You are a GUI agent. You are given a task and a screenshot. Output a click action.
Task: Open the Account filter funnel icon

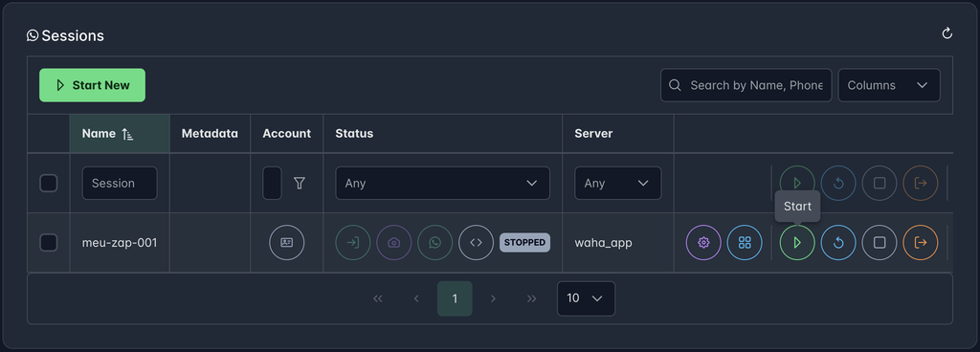tap(300, 184)
